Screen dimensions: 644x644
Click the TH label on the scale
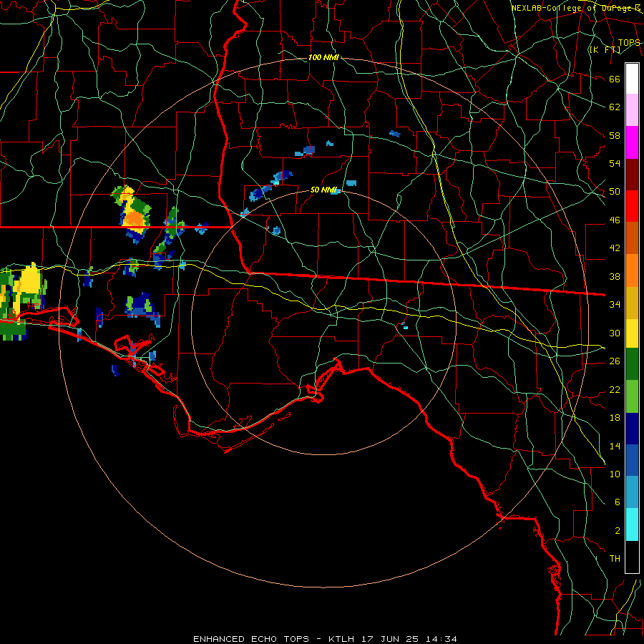click(615, 559)
